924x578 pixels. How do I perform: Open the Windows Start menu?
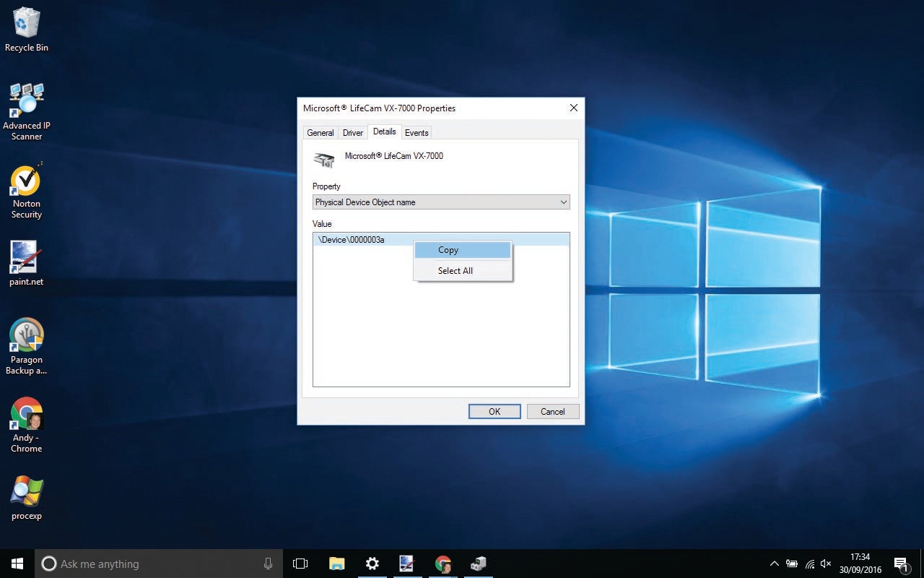17,564
